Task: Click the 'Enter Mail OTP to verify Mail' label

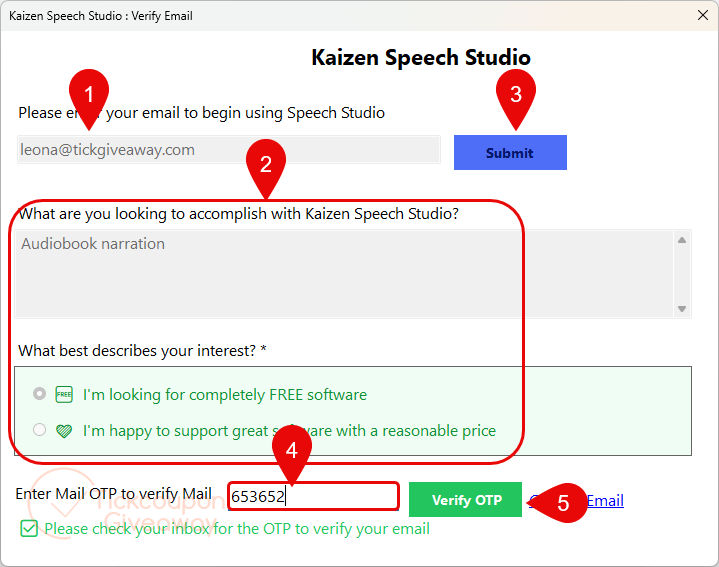Action: tap(114, 494)
